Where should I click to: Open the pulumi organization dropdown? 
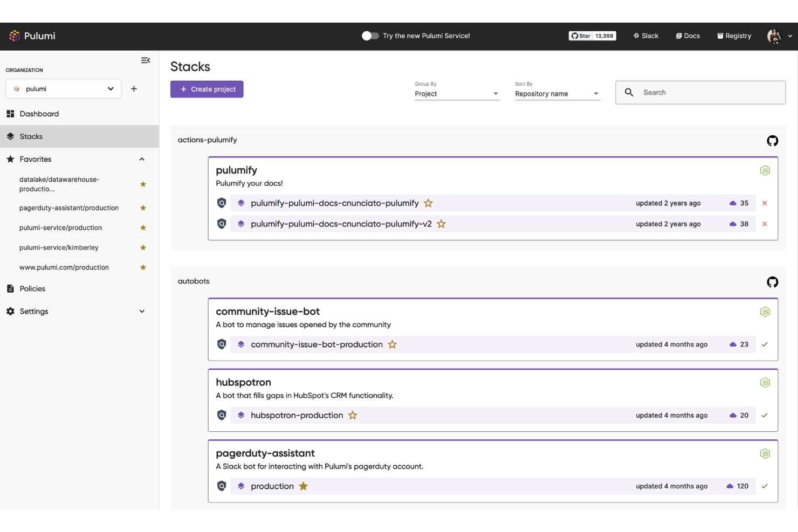[x=64, y=89]
